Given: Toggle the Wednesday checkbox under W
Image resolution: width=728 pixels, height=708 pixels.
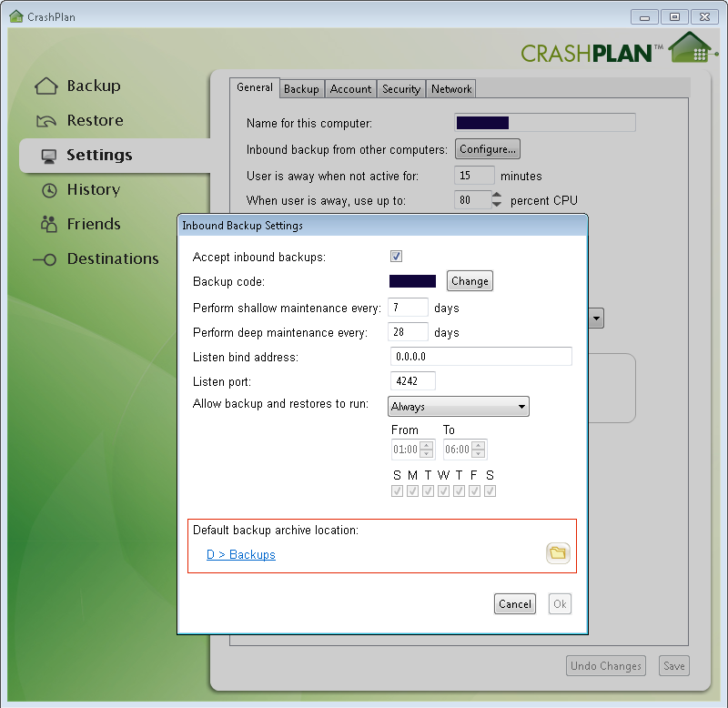Looking at the screenshot, I should (443, 491).
